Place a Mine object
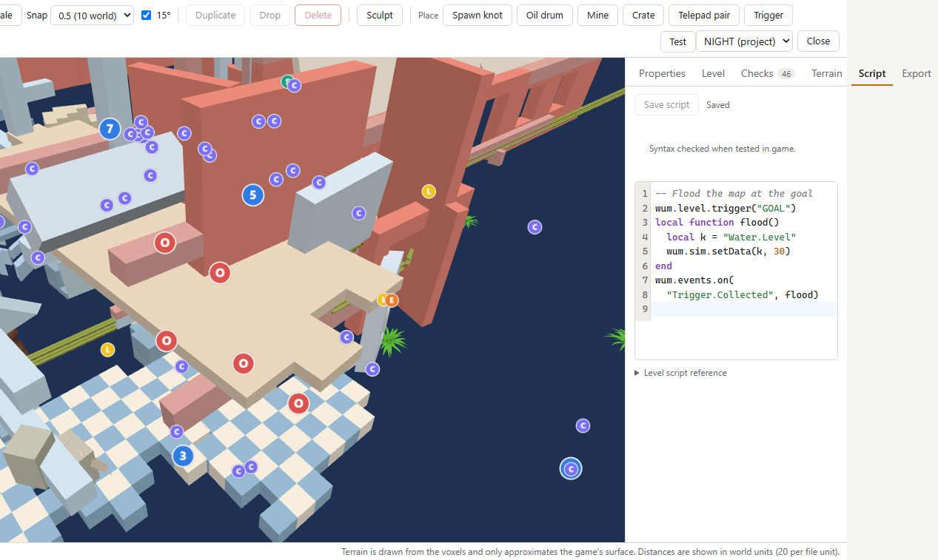Viewport: 938px width, 560px height. point(597,15)
